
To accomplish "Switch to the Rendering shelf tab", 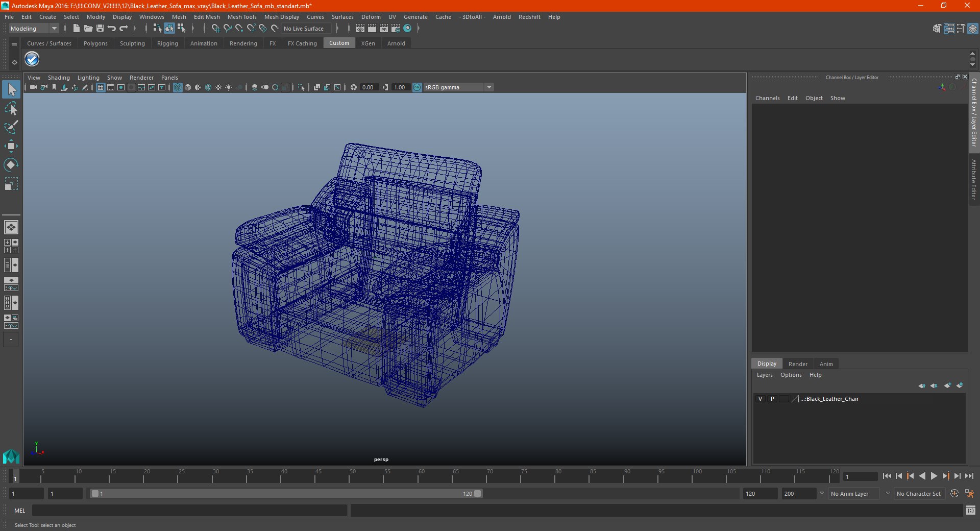I will [243, 43].
